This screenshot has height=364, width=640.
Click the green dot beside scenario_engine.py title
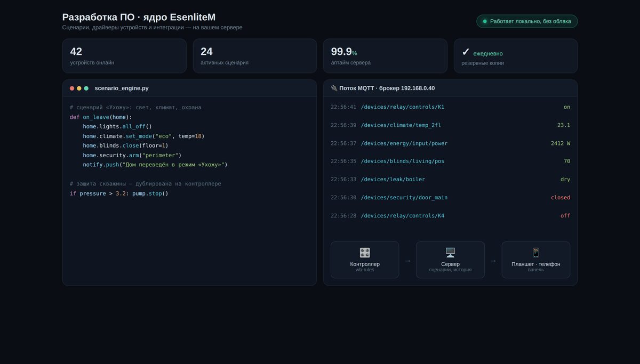[86, 88]
